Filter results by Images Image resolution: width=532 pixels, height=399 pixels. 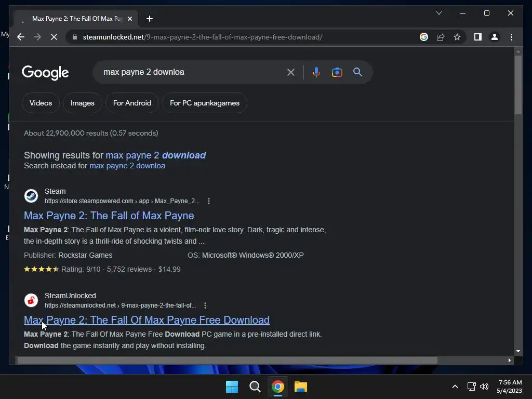pyautogui.click(x=83, y=103)
